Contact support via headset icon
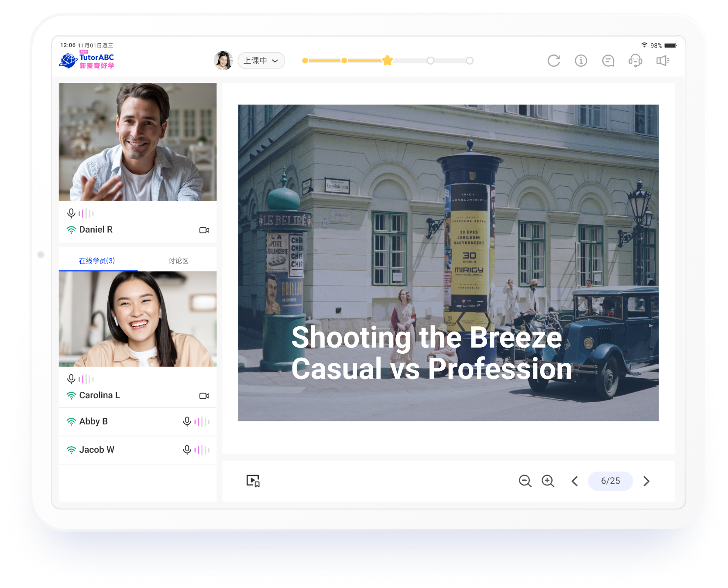The width and height of the screenshot is (728, 588). point(635,61)
